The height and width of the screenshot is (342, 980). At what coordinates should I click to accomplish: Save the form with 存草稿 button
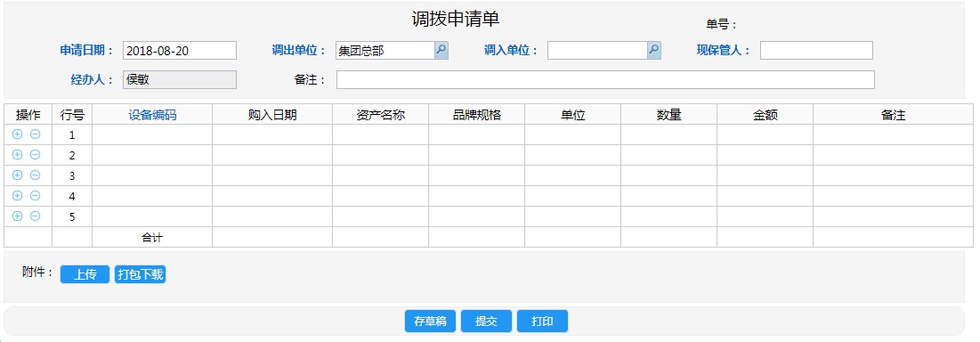(430, 322)
